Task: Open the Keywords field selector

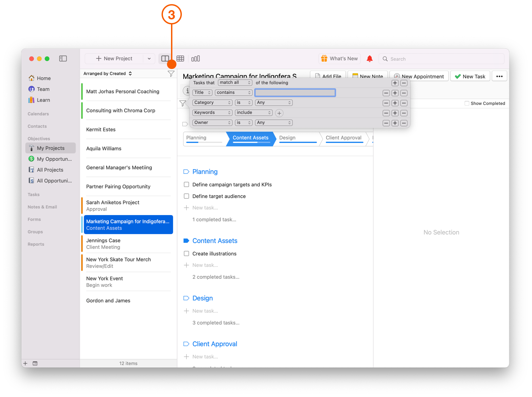Action: 212,113
